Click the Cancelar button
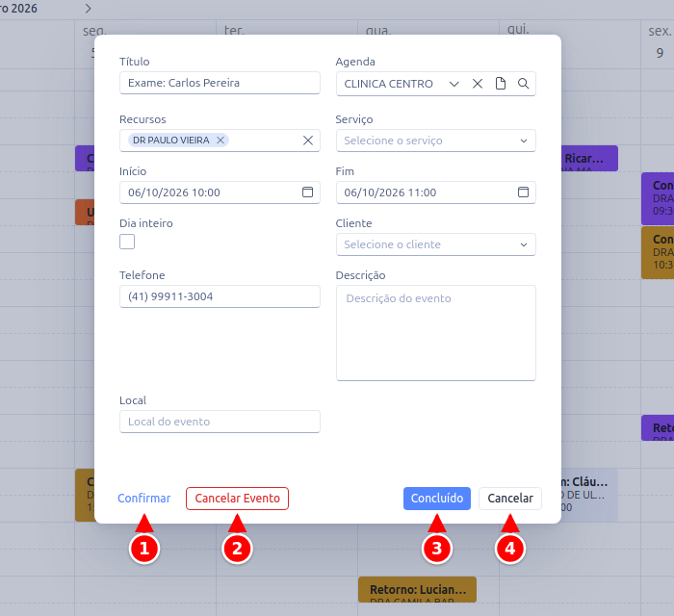Viewport: 674px width, 616px height. (510, 499)
